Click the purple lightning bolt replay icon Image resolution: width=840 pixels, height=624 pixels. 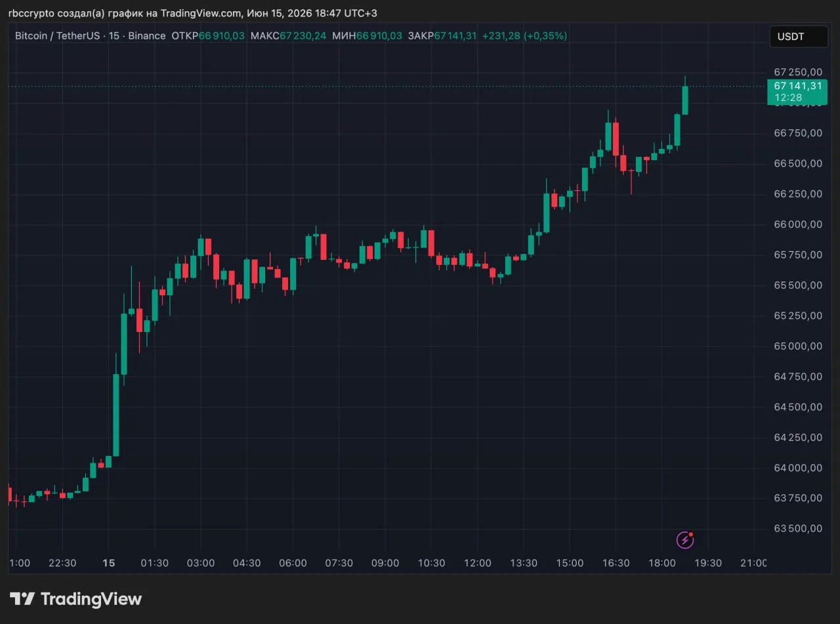click(x=684, y=540)
